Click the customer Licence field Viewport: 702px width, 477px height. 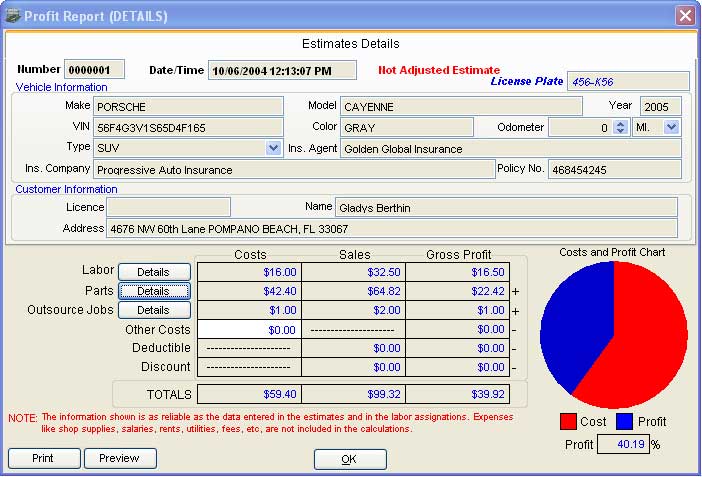169,207
